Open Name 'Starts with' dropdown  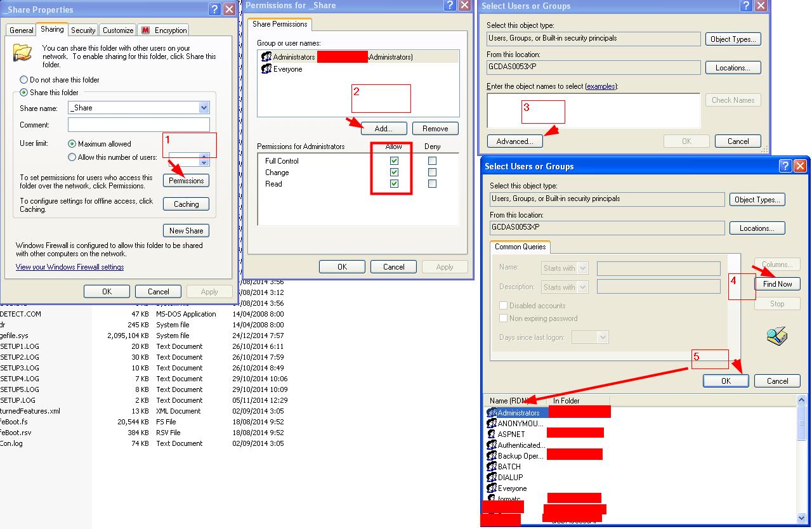(583, 268)
